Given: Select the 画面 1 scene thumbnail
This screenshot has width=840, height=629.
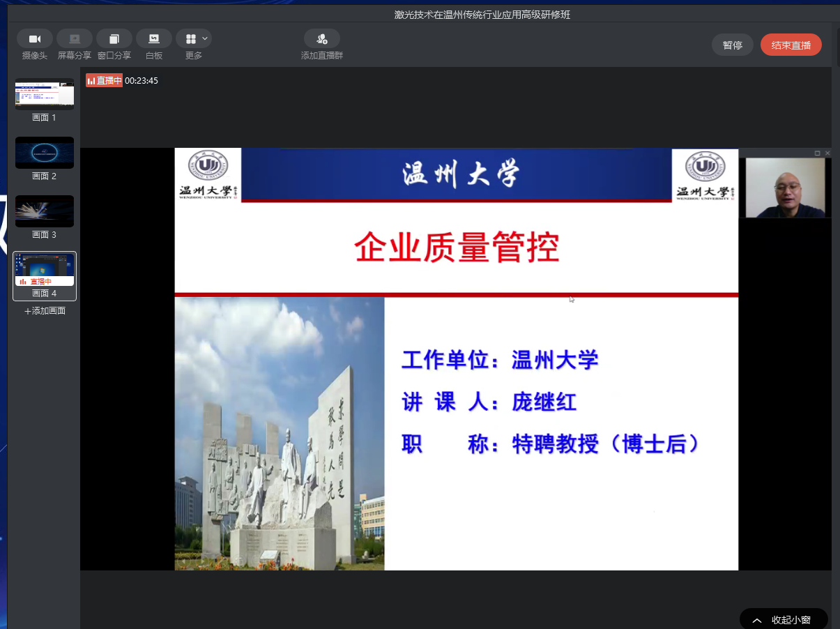Looking at the screenshot, I should (x=45, y=94).
